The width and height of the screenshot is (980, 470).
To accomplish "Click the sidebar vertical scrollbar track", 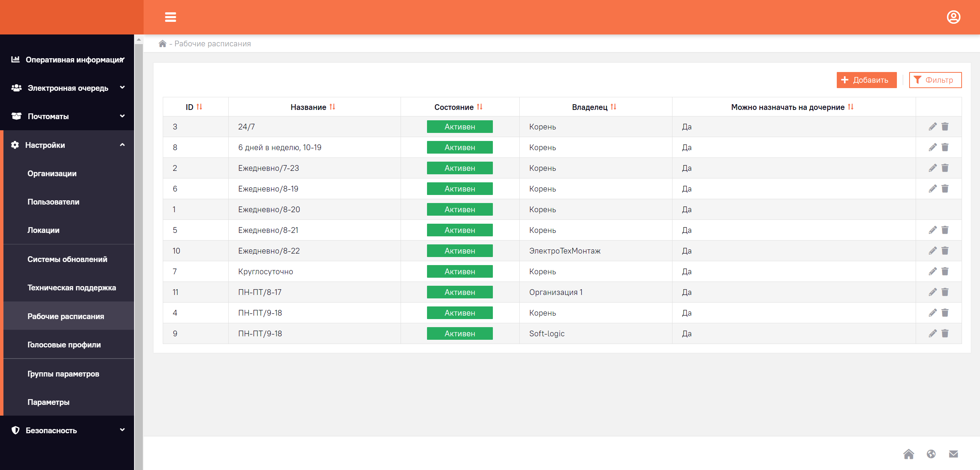I will pyautogui.click(x=139, y=257).
